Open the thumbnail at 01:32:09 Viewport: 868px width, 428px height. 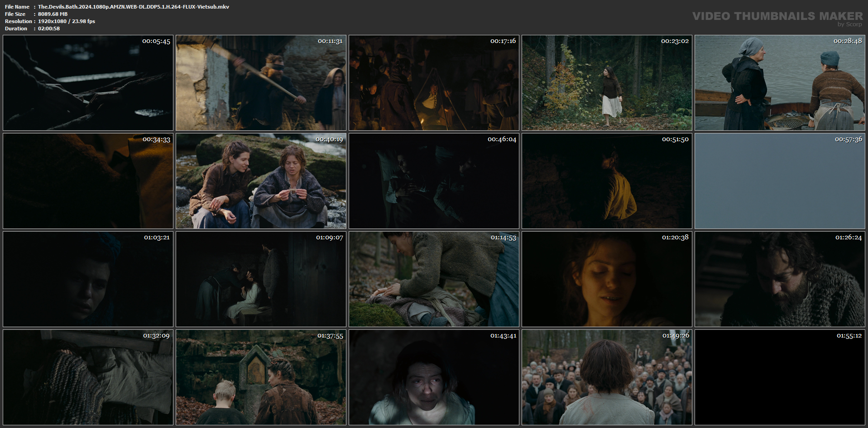(x=88, y=377)
